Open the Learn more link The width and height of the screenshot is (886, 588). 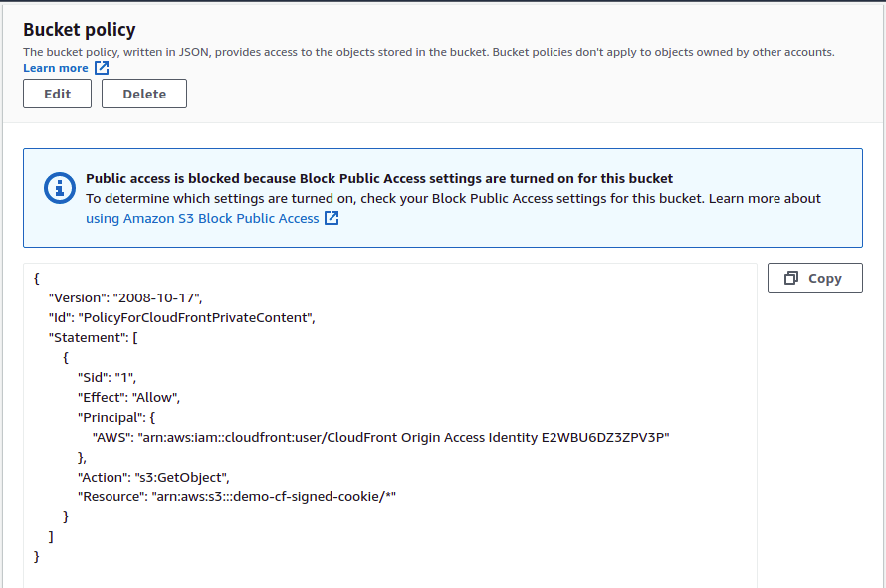point(56,68)
